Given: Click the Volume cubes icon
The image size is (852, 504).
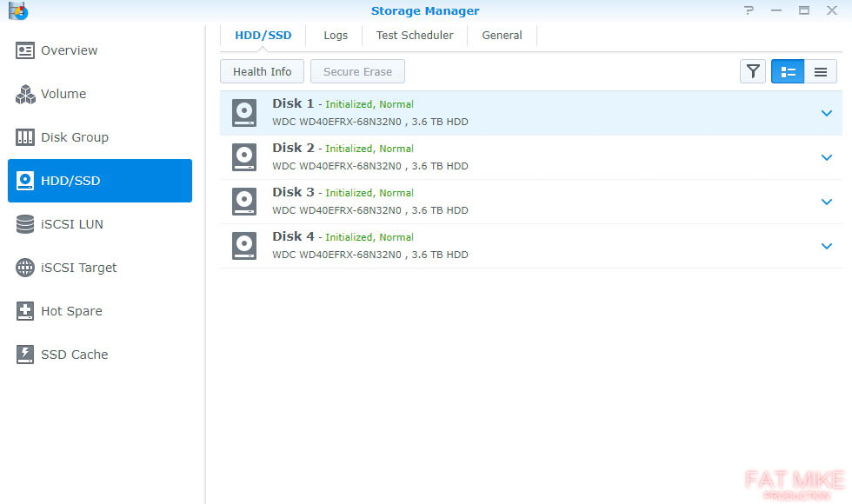Looking at the screenshot, I should 25,94.
